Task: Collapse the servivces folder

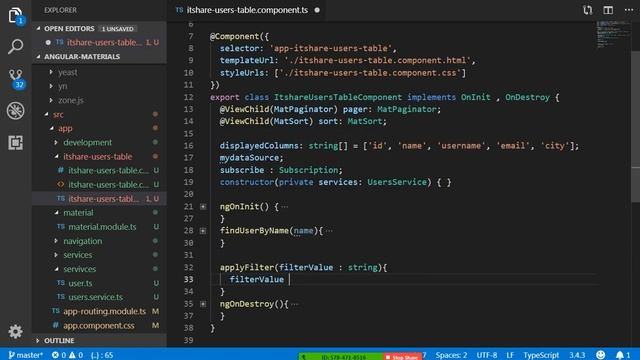Action: 99,269
